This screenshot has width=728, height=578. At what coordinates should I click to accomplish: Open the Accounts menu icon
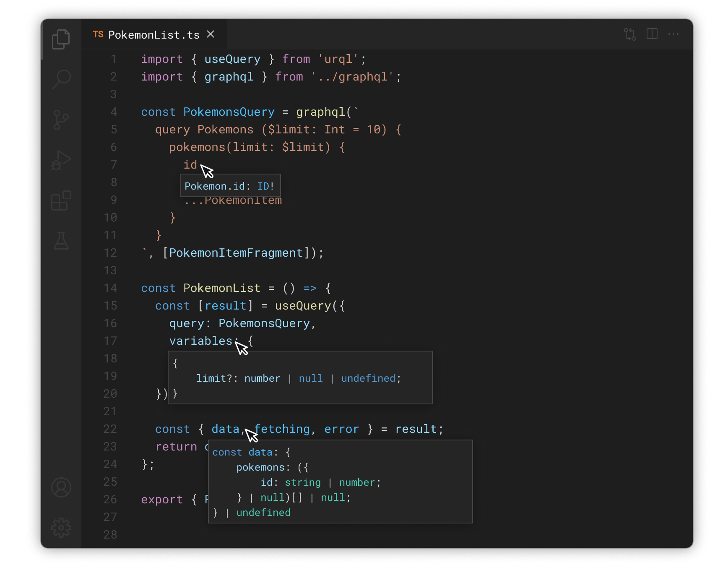click(x=61, y=487)
